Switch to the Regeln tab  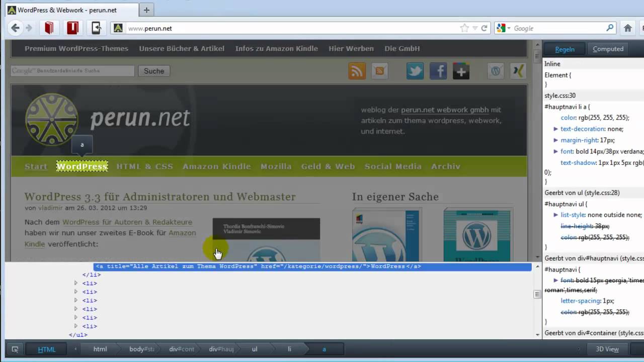coord(565,49)
